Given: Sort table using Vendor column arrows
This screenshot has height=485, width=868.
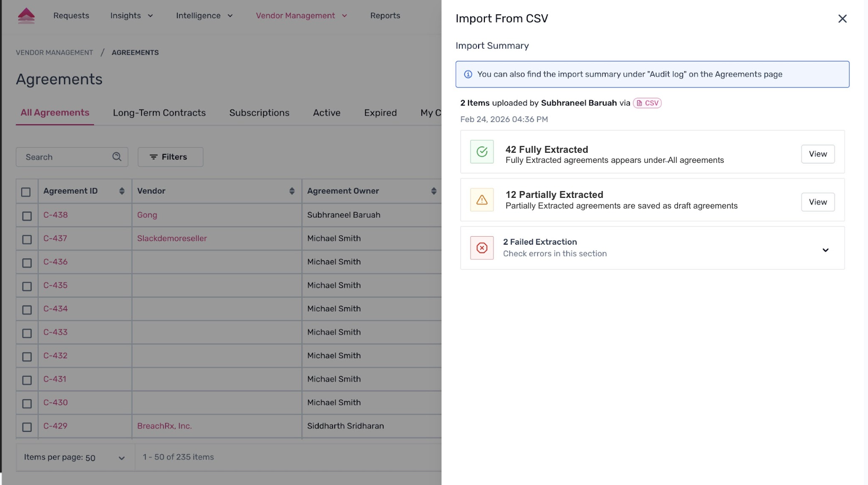Looking at the screenshot, I should 291,191.
